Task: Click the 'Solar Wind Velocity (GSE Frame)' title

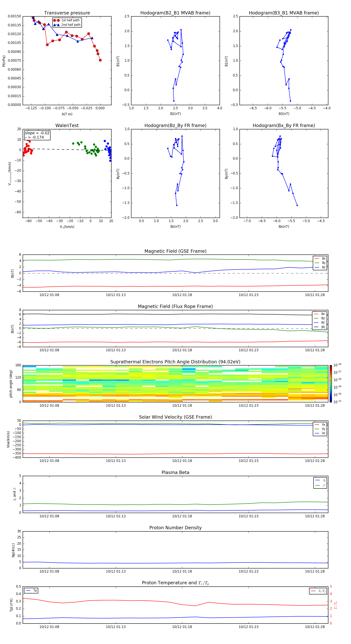Action: [175, 417]
